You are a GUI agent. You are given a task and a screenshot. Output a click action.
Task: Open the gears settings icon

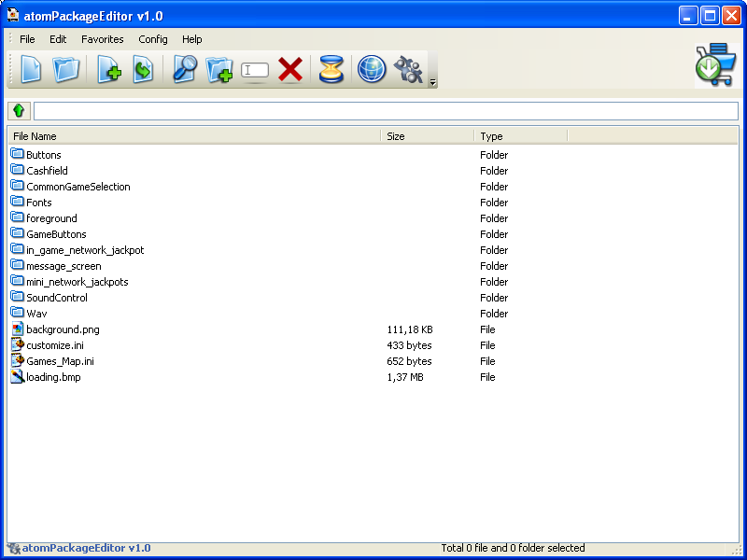point(409,70)
